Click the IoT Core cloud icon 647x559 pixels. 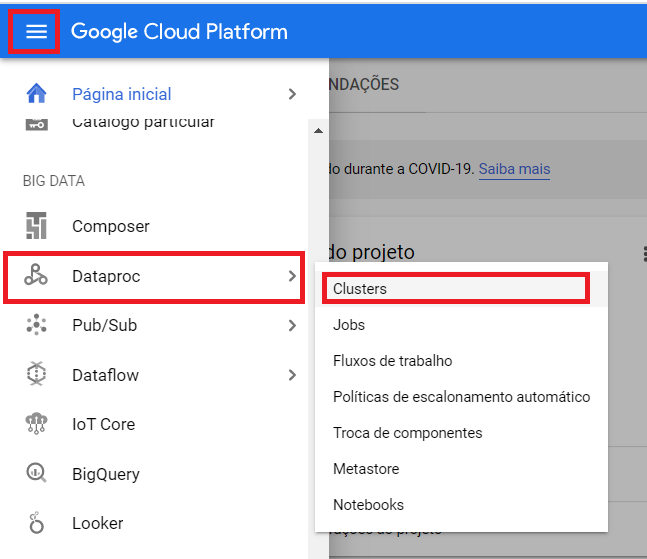(x=37, y=424)
